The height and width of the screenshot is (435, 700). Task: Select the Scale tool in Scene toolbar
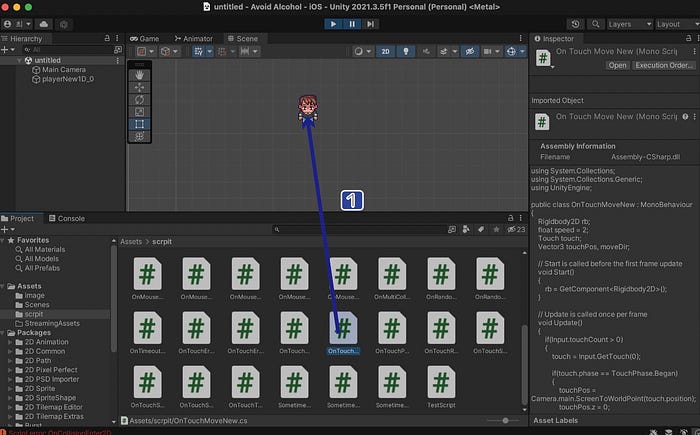(x=139, y=112)
